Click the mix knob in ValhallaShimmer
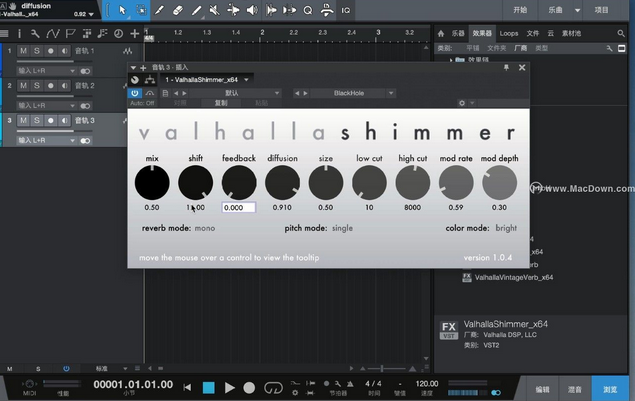This screenshot has height=401, width=635. pos(152,183)
